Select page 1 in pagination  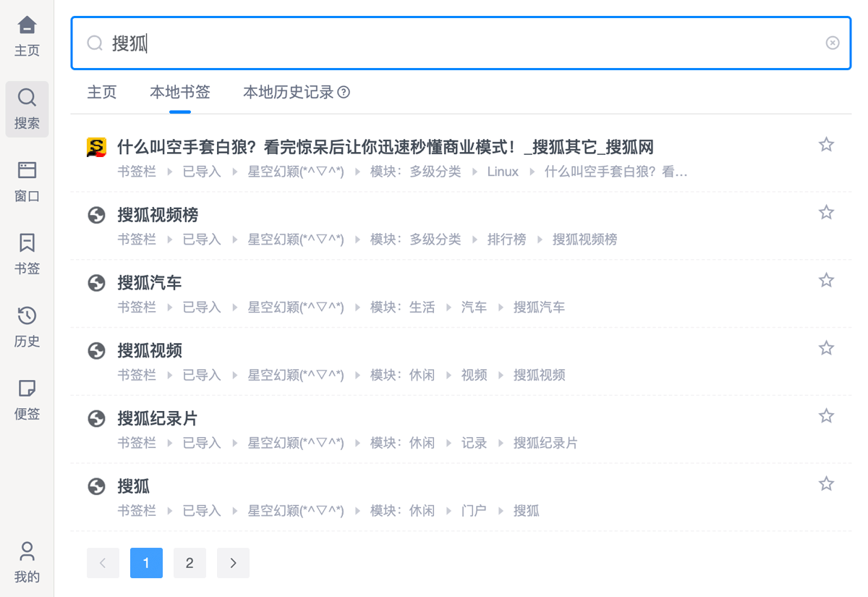(146, 563)
